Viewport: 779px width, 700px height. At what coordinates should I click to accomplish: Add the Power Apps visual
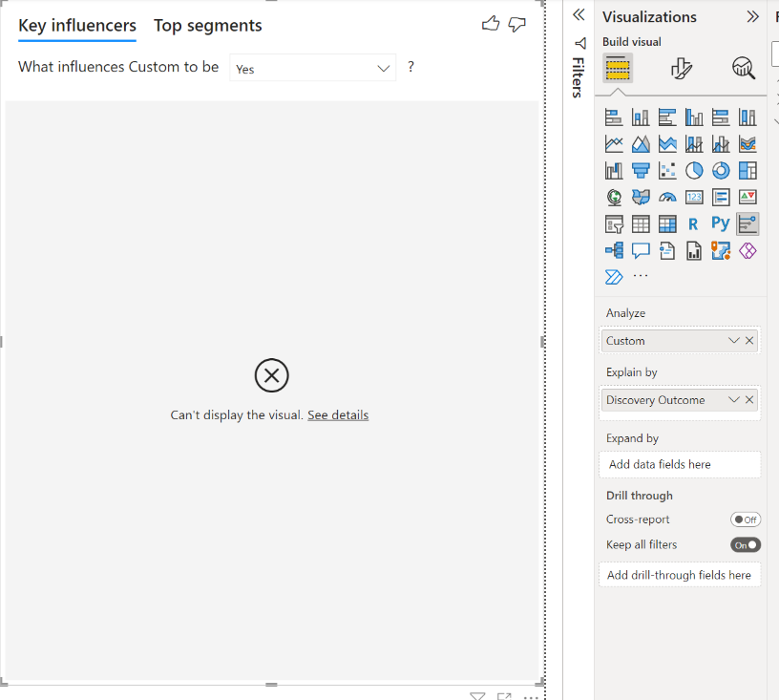coord(747,250)
